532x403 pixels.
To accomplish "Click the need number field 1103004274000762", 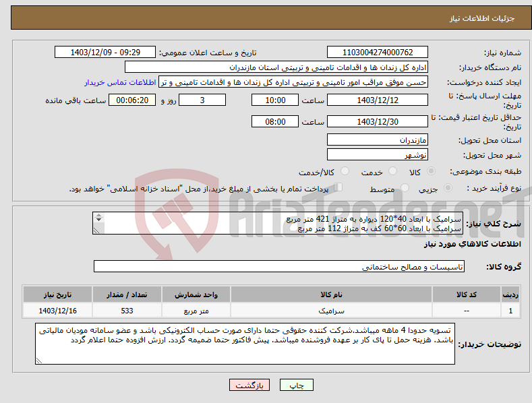I will pos(378,53).
